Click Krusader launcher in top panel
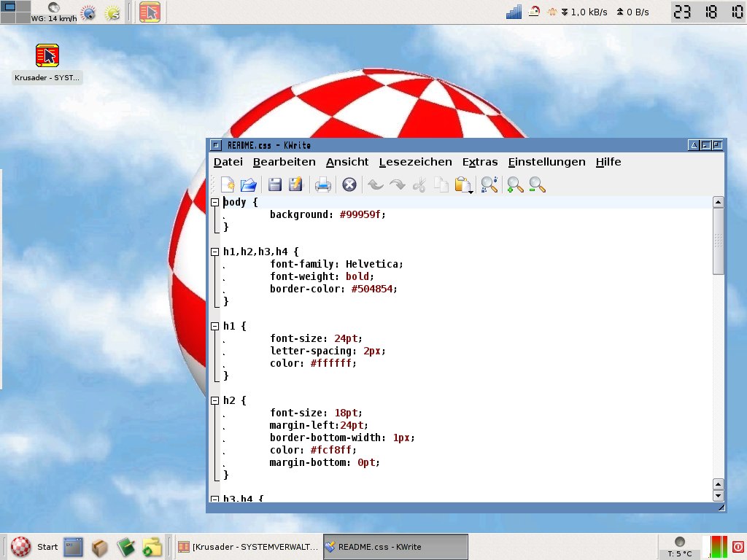Image resolution: width=747 pixels, height=560 pixels. tap(150, 12)
